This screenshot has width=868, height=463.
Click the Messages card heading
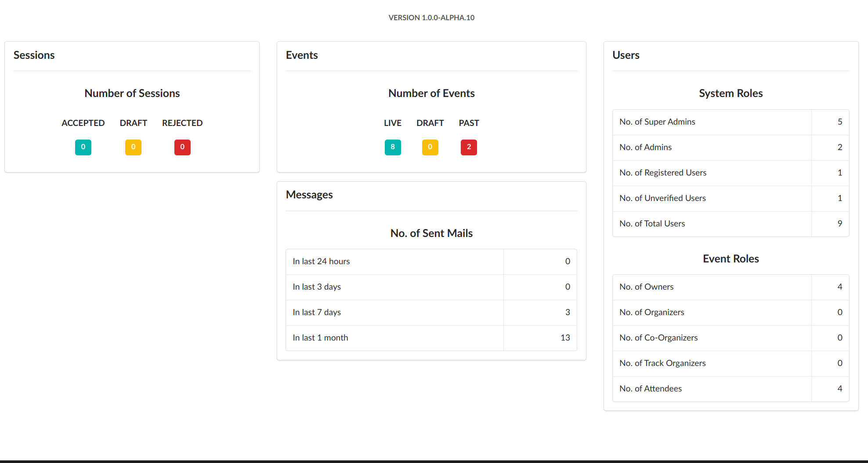click(x=309, y=194)
